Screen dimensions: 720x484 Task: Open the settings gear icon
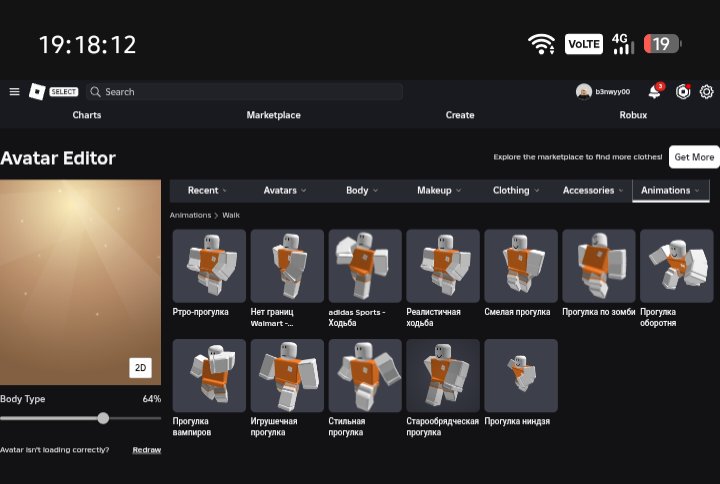[706, 92]
